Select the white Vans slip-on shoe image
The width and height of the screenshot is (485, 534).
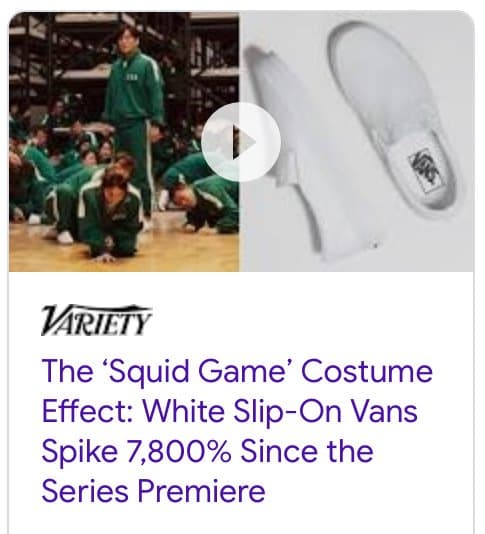[357, 142]
